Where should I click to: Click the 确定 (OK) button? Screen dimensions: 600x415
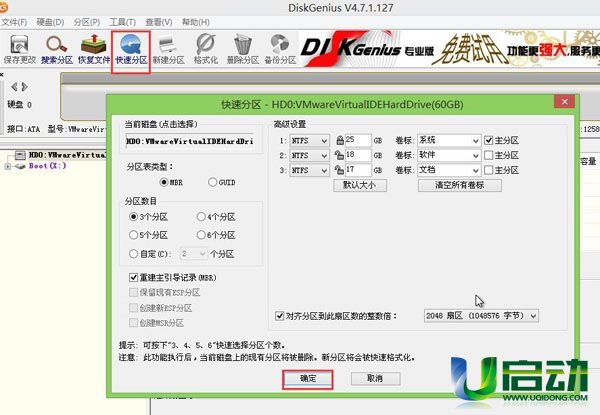point(308,379)
